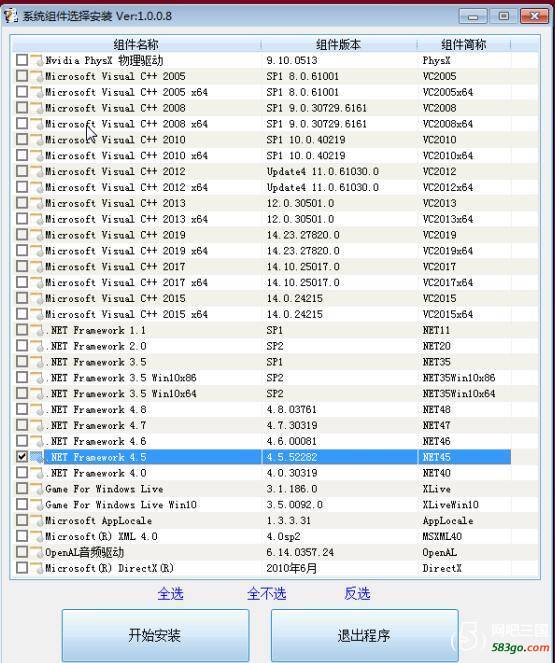Select the NET35Win10x64 short name cell
Screen dimensions: 555x663
pyautogui.click(x=459, y=394)
